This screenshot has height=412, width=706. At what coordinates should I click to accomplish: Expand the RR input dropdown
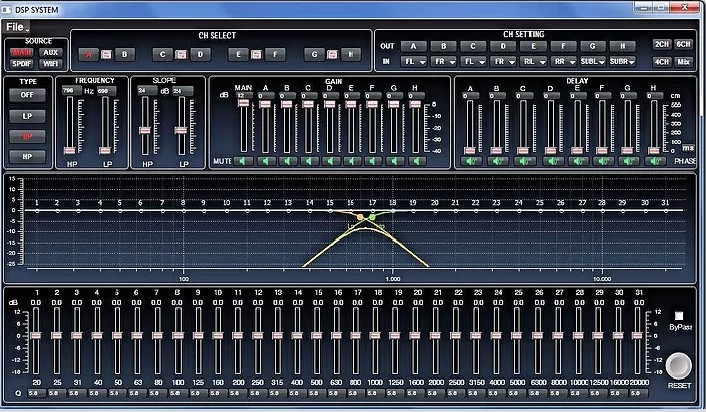563,61
